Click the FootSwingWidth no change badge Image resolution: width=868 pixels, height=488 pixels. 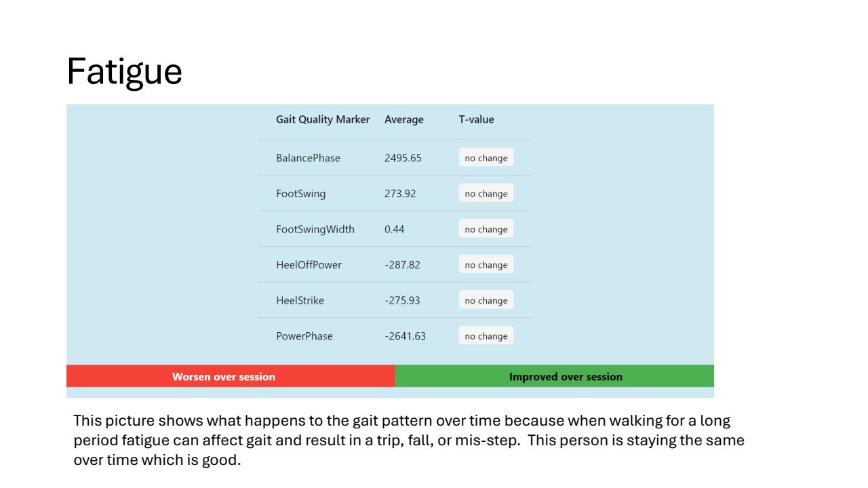(x=486, y=229)
